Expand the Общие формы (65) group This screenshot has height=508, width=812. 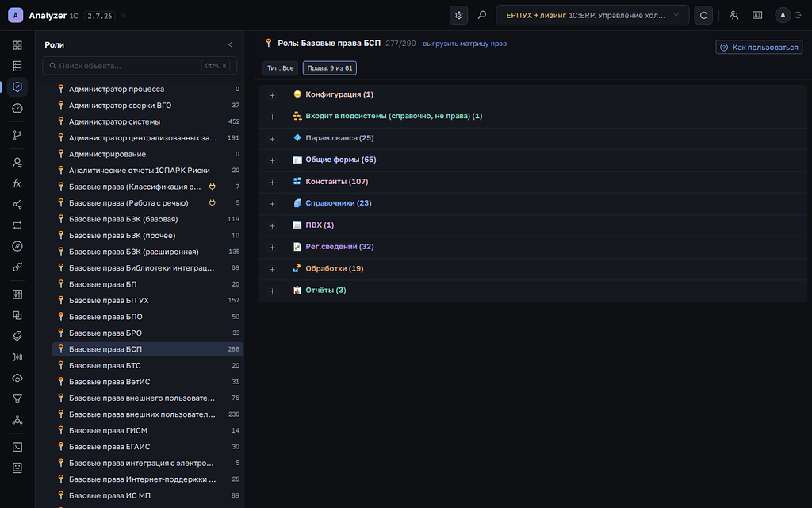[x=273, y=160]
